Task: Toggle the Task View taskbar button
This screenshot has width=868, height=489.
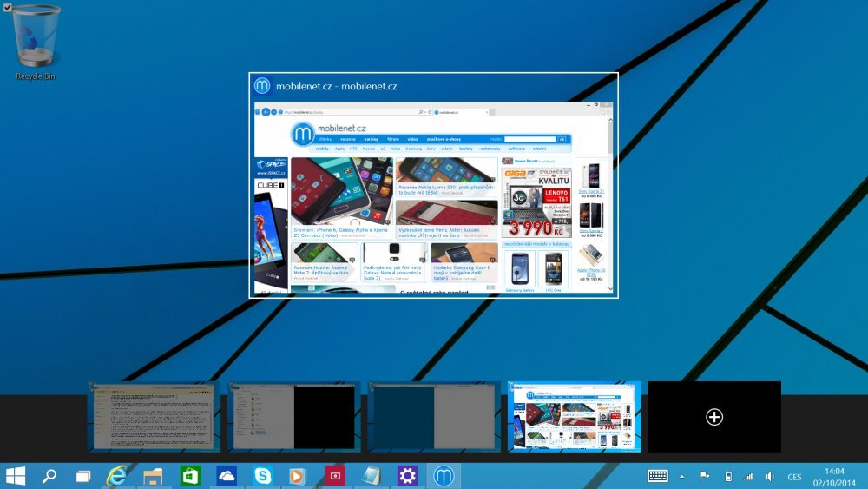Action: point(83,476)
